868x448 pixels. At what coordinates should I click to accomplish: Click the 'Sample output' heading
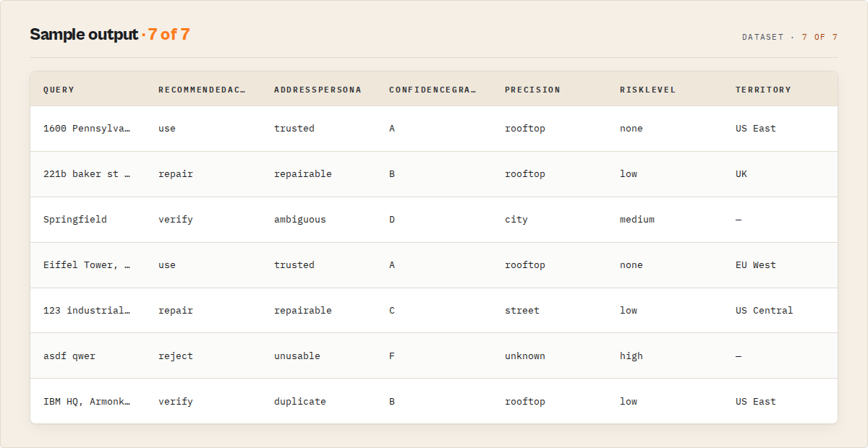tap(83, 34)
